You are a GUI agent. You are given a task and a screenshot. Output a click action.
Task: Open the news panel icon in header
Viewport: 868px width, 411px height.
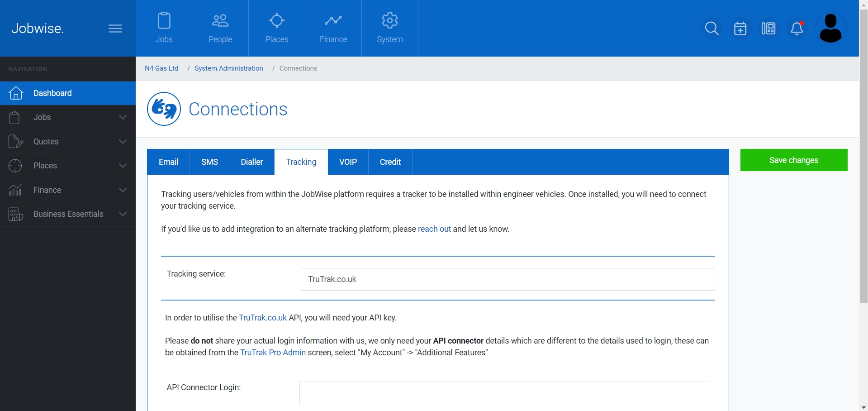[768, 29]
